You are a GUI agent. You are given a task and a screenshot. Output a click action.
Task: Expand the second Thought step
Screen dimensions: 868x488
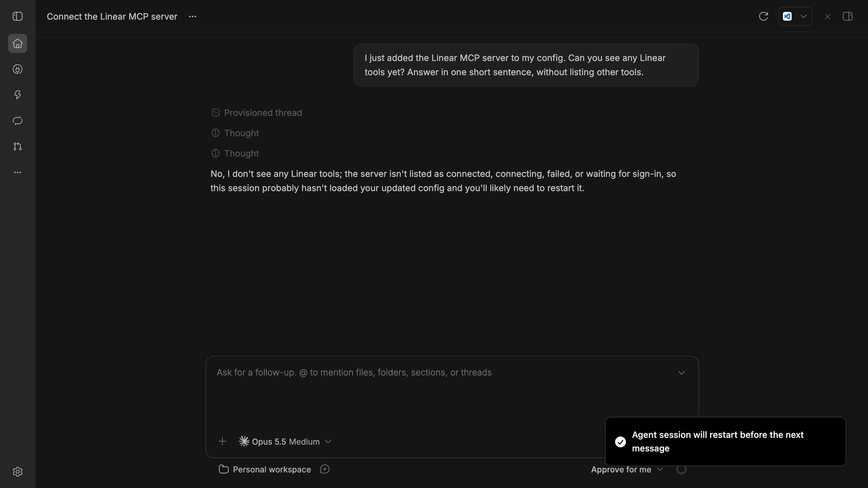(235, 154)
